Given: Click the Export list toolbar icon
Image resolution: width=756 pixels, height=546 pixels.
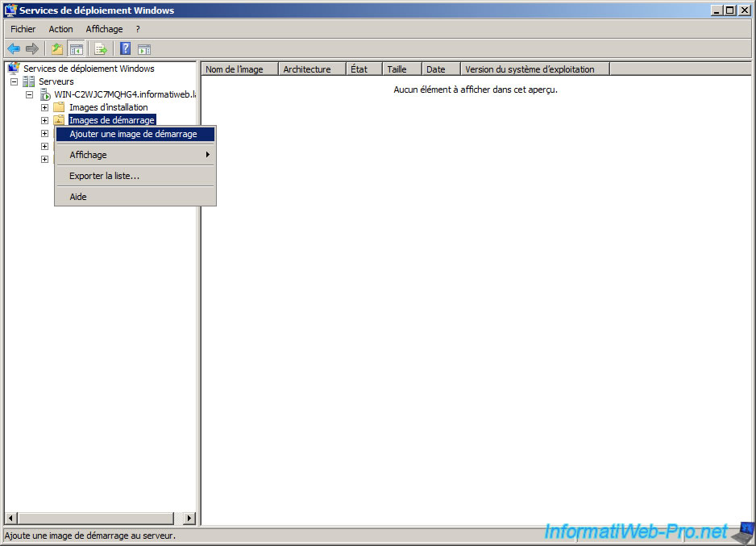Looking at the screenshot, I should pos(101,48).
